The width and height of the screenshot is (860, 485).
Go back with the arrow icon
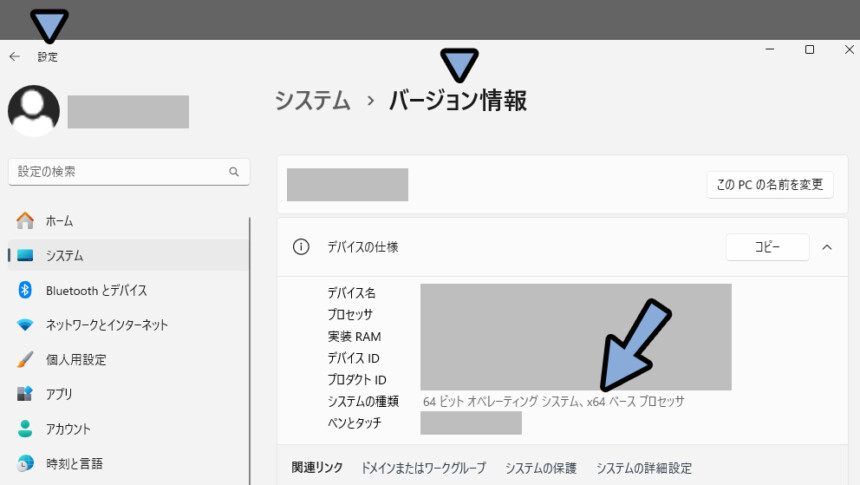coord(15,57)
